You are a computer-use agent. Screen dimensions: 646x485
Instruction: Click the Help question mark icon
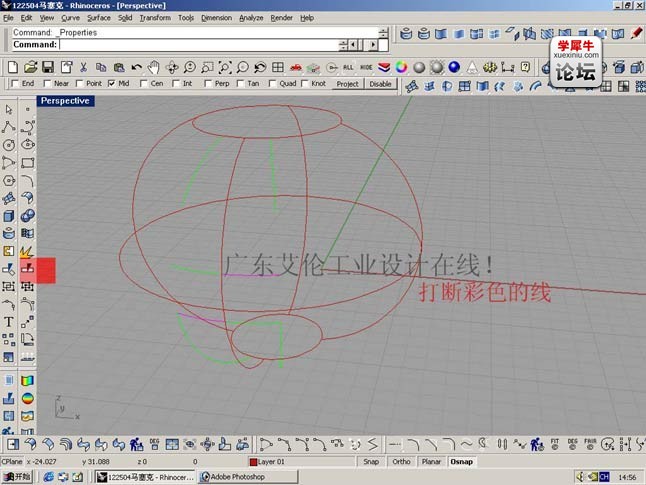(x=525, y=67)
